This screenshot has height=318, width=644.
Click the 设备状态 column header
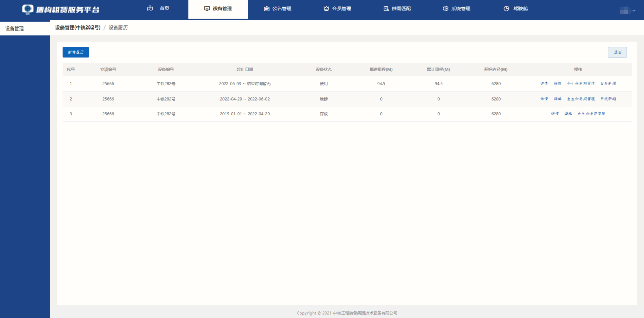[324, 69]
